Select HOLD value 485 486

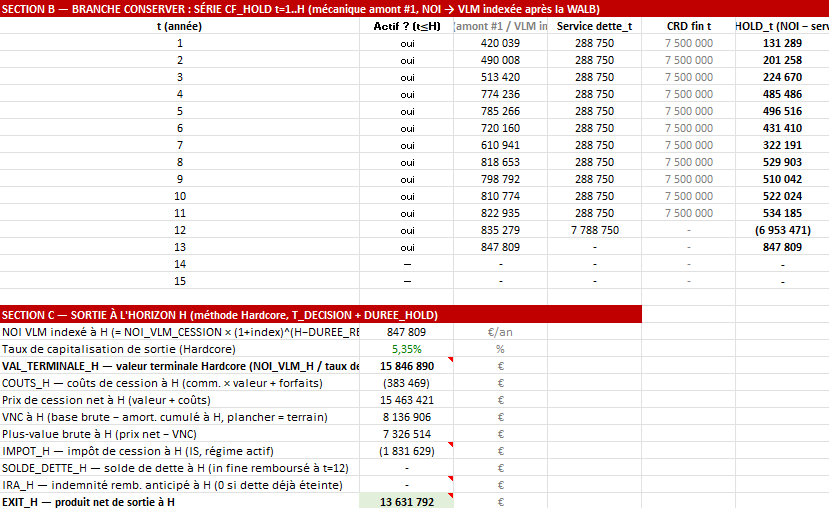click(x=782, y=94)
